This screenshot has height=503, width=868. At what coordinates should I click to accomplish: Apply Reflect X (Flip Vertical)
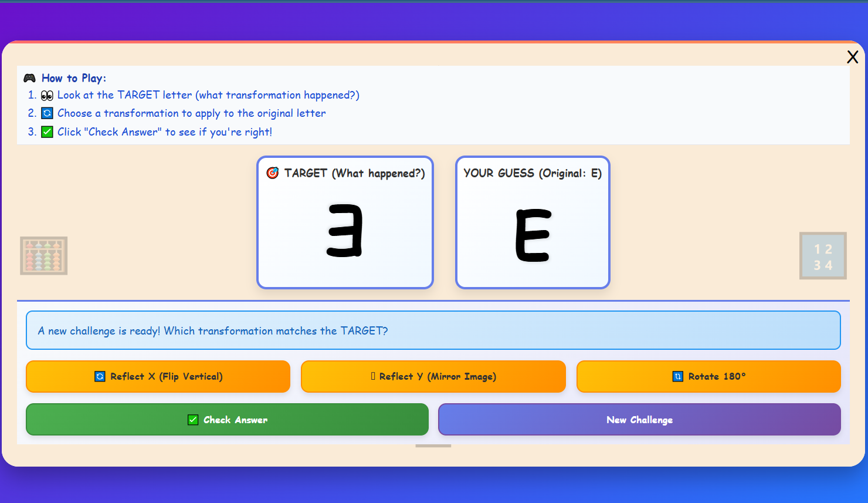[158, 376]
